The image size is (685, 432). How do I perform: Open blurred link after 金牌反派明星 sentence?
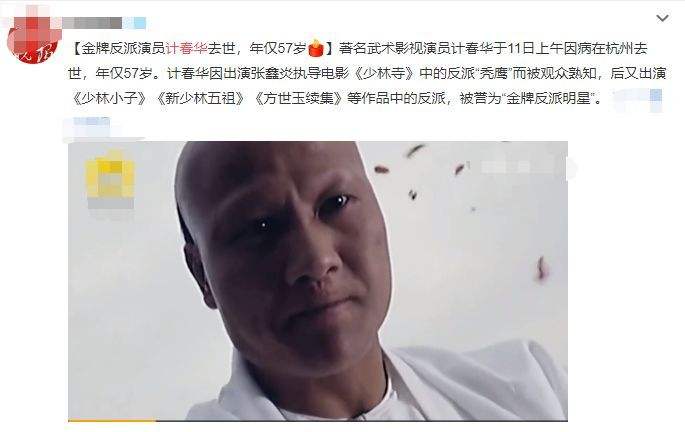pyautogui.click(x=637, y=100)
